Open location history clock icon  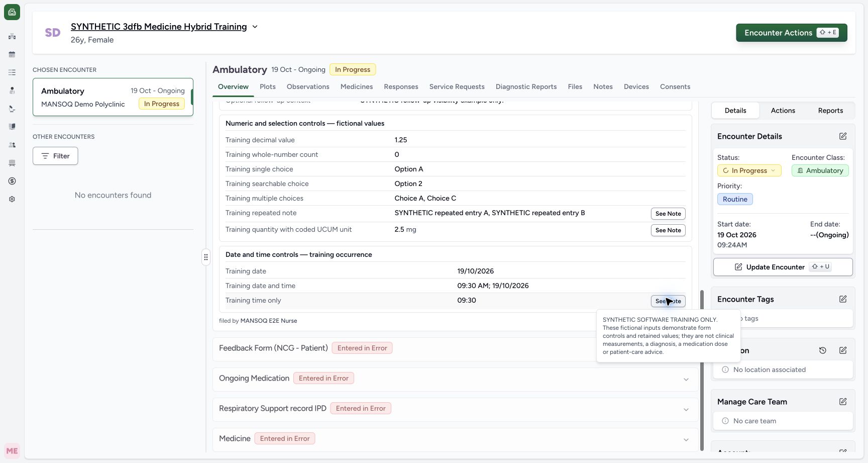pyautogui.click(x=823, y=350)
